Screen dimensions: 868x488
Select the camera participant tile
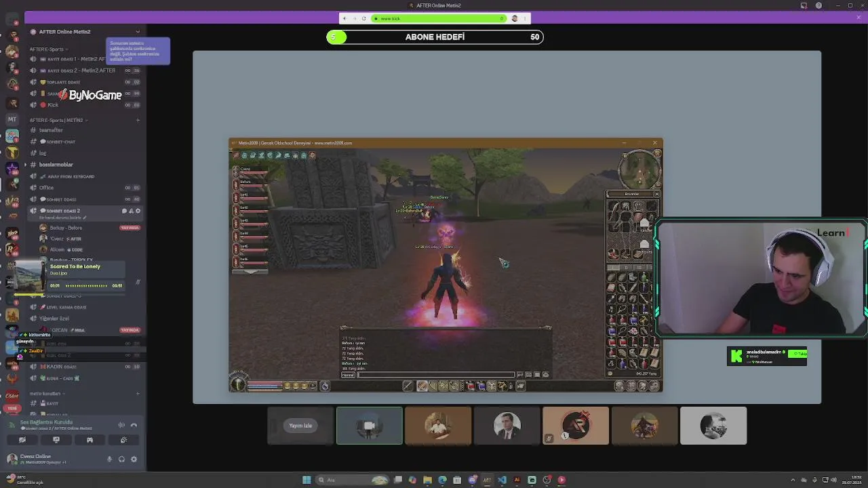[369, 426]
